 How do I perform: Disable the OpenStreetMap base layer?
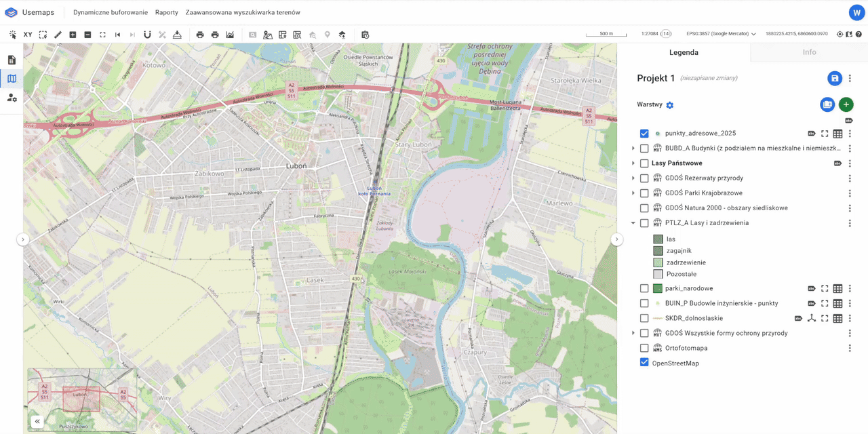pos(644,363)
